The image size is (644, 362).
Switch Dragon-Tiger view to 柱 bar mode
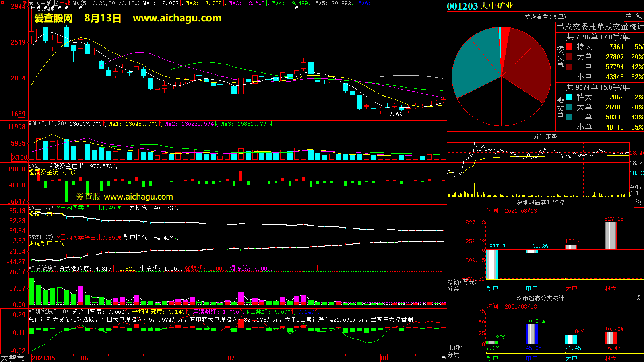pos(628,16)
